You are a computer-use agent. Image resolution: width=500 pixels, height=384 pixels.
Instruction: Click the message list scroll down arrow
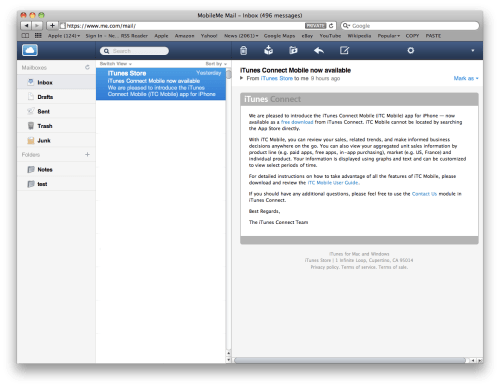(x=229, y=360)
